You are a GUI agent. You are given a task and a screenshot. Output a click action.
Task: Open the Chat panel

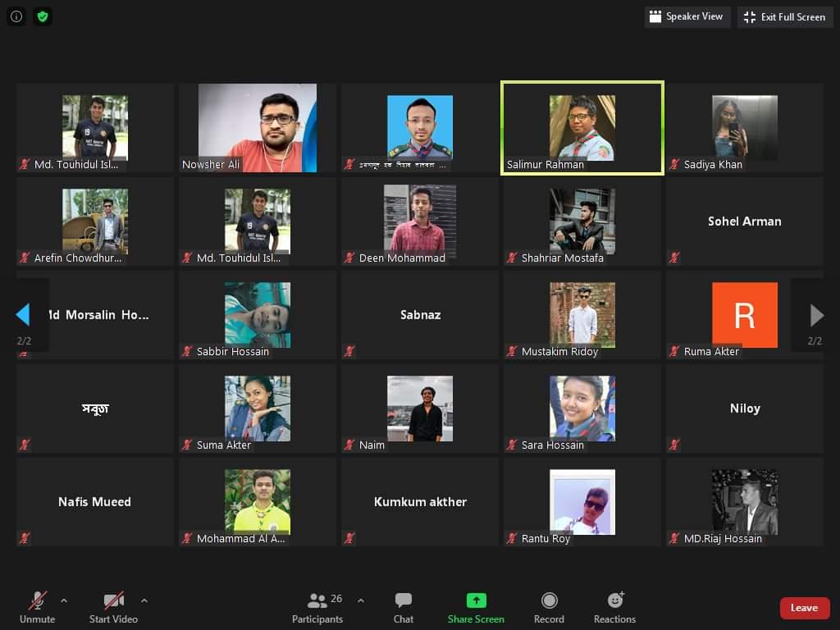tap(403, 607)
